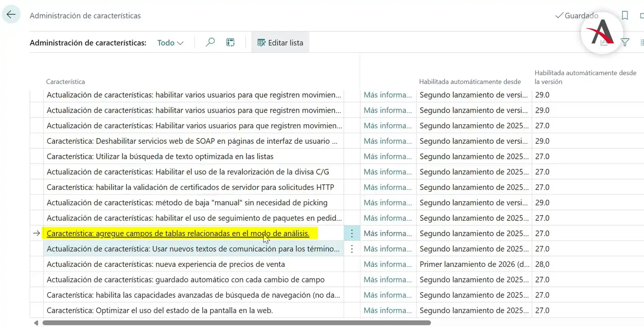The image size is (644, 327).
Task: Open Más información link for SOAP feature
Action: (388, 141)
